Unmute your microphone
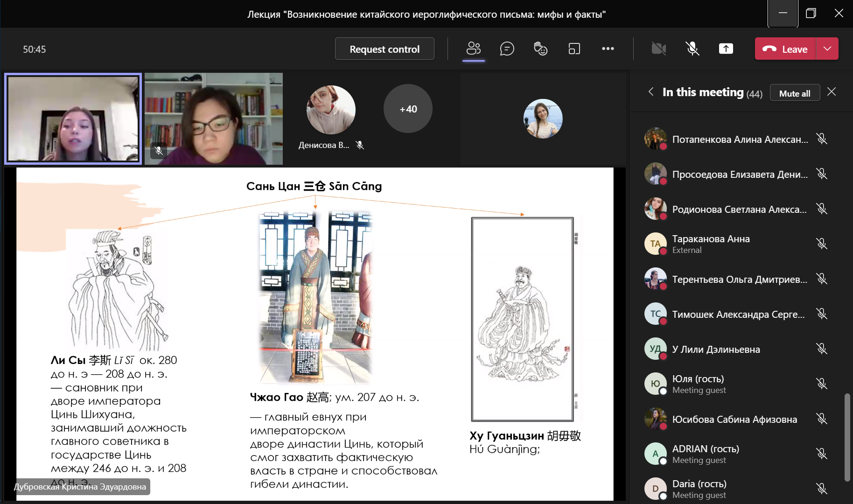Image resolution: width=853 pixels, height=504 pixels. [692, 49]
